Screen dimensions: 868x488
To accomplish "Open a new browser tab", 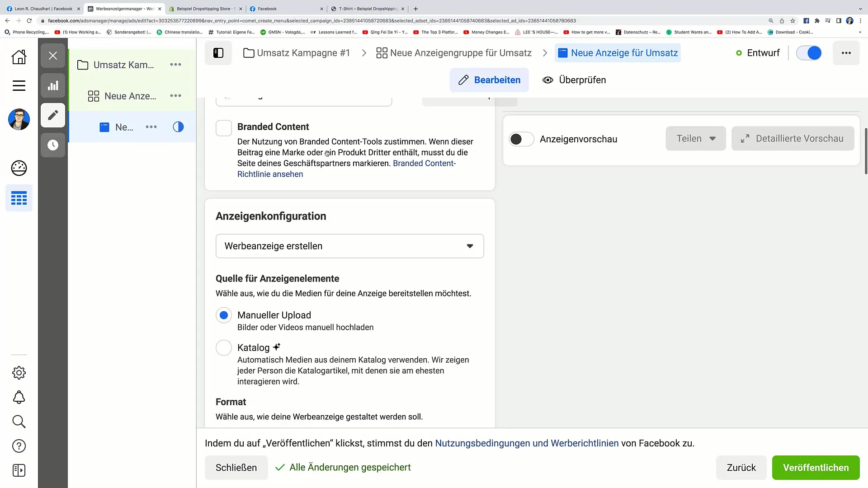I will pyautogui.click(x=415, y=9).
